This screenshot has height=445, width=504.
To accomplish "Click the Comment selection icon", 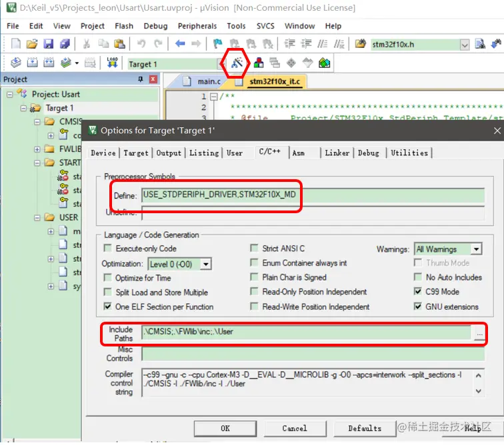I will [323, 43].
